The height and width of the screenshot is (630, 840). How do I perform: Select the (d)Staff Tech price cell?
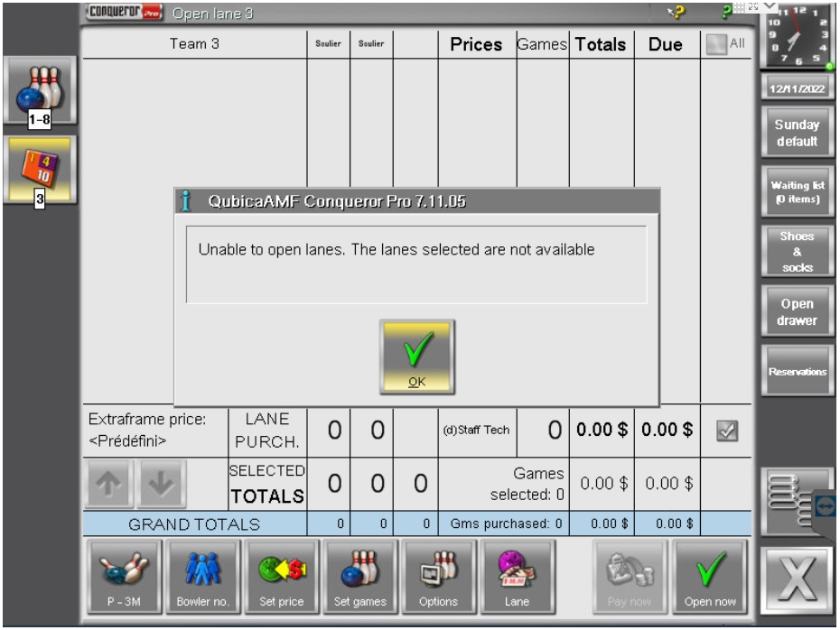coord(477,430)
